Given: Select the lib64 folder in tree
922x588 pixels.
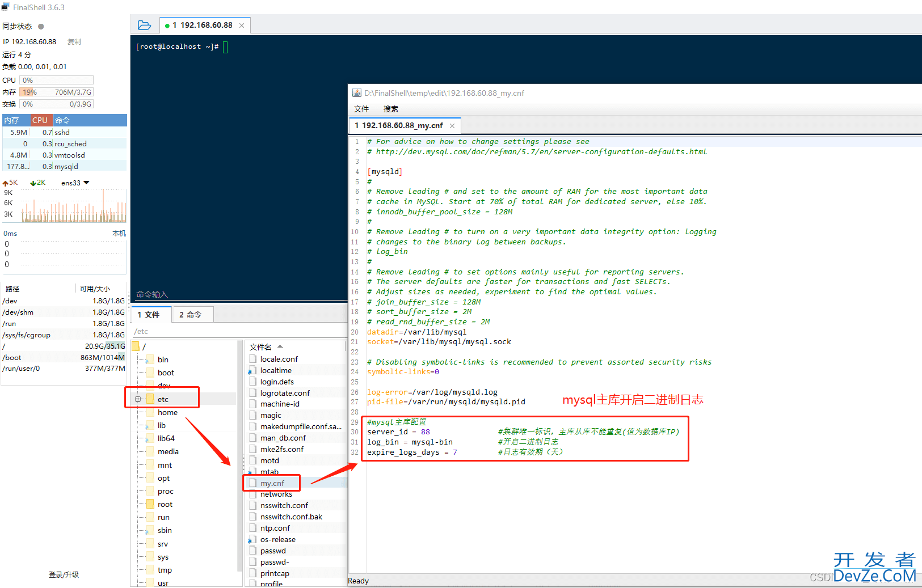Looking at the screenshot, I should (166, 438).
